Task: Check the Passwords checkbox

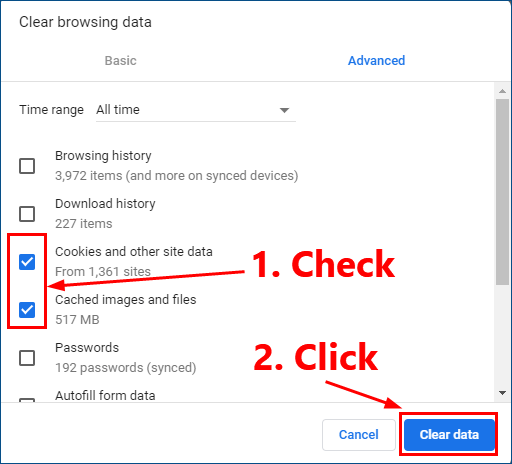Action: (x=27, y=358)
